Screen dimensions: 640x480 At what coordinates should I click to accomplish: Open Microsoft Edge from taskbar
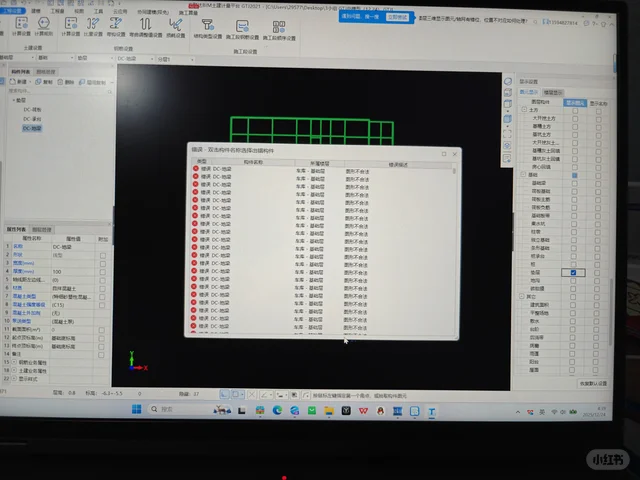point(277,410)
